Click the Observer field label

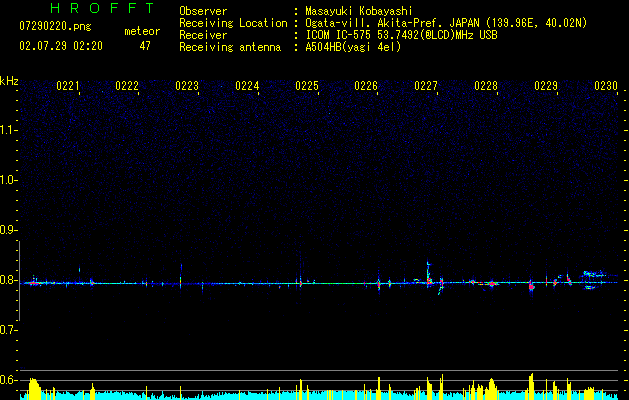203,11
